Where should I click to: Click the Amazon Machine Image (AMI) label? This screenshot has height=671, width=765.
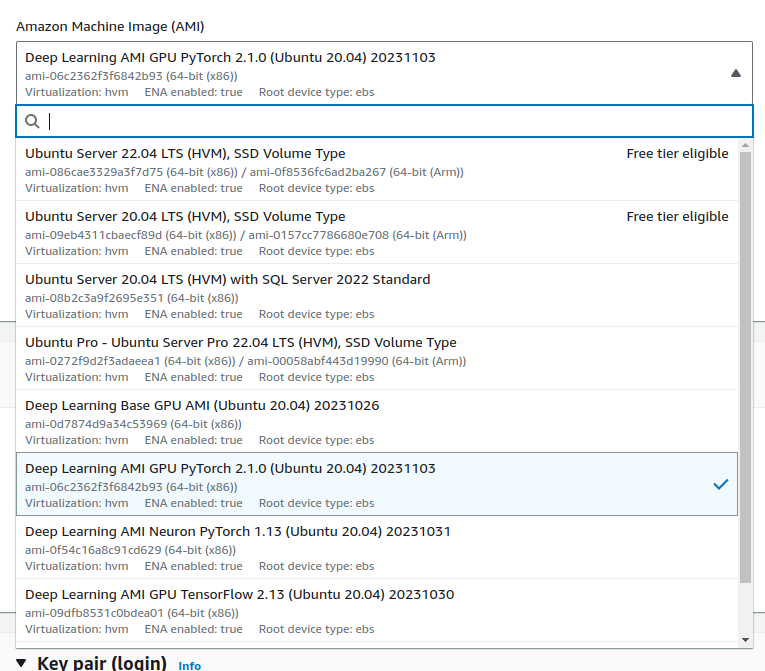[110, 26]
